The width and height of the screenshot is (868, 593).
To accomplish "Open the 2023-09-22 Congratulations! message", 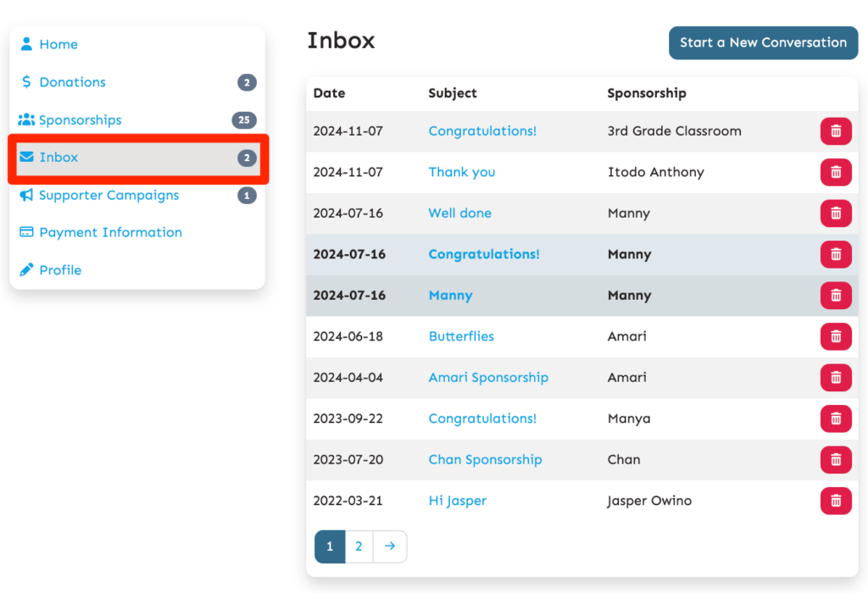I will (482, 418).
